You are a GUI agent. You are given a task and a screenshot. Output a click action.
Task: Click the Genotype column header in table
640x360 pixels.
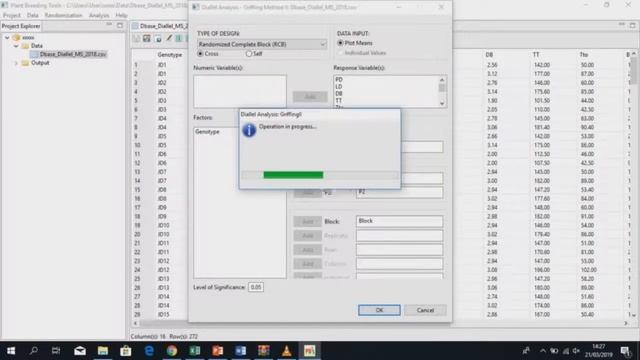point(170,55)
